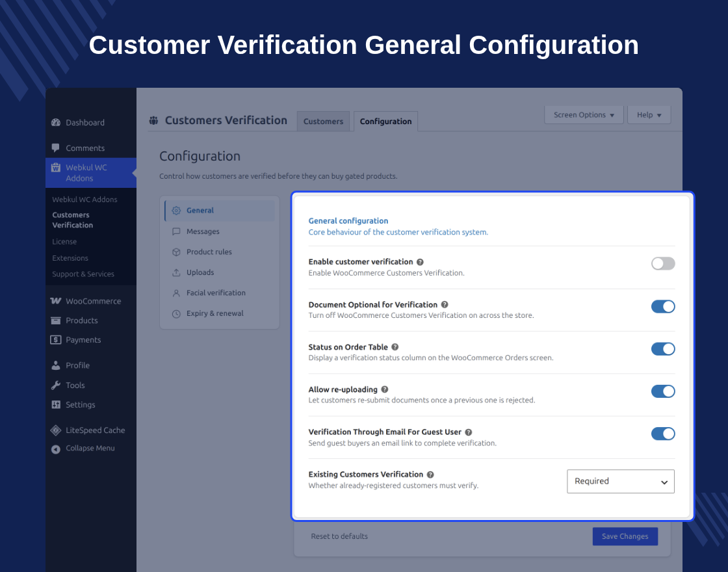Click the Uploads arrow icon
The height and width of the screenshot is (572, 728).
(176, 272)
